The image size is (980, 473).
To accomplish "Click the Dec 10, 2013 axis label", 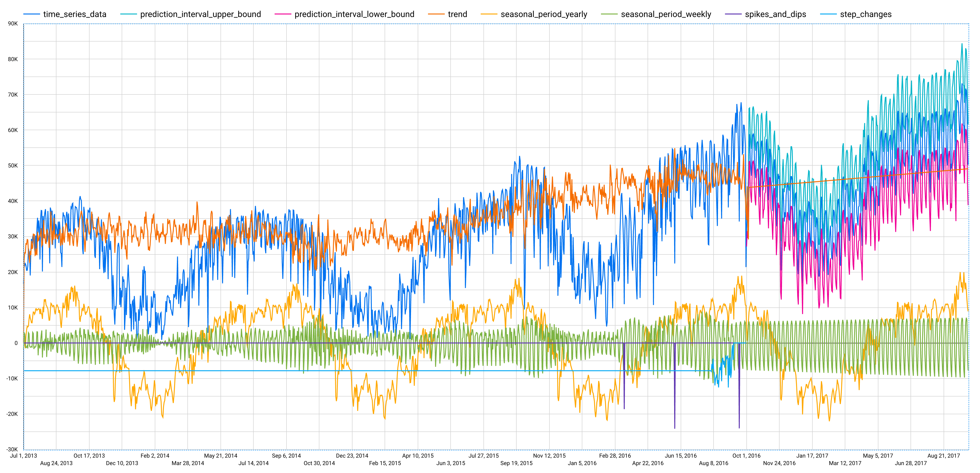I will click(x=122, y=463).
